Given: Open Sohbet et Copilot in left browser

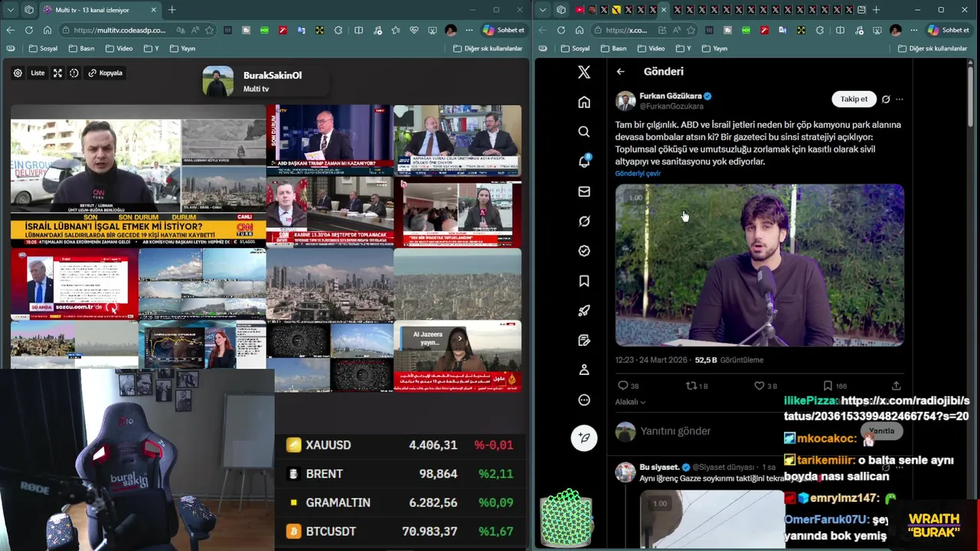Looking at the screenshot, I should click(x=504, y=30).
